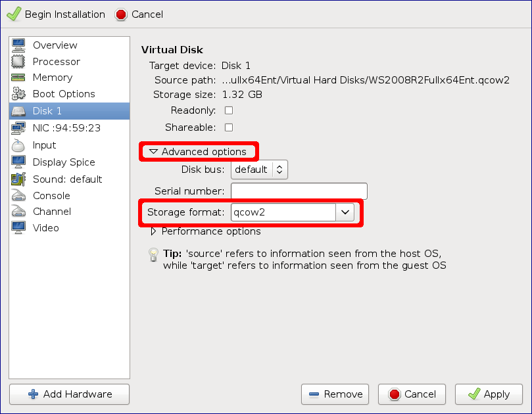Select the Sound: default icon

[18, 179]
